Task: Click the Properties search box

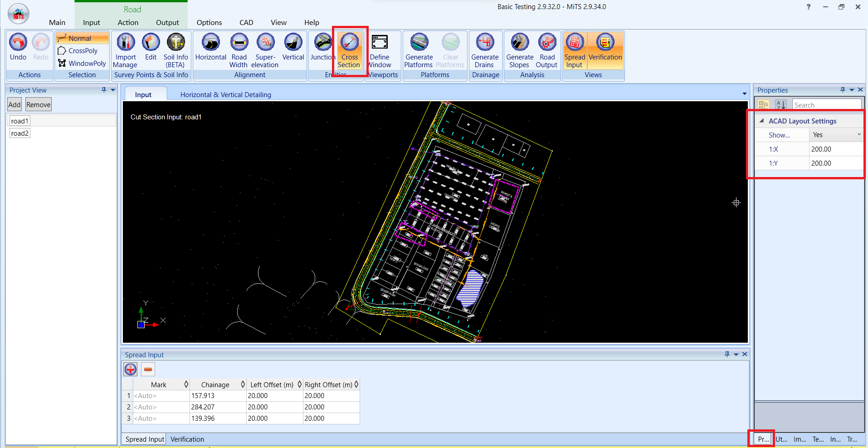Action: pos(827,105)
